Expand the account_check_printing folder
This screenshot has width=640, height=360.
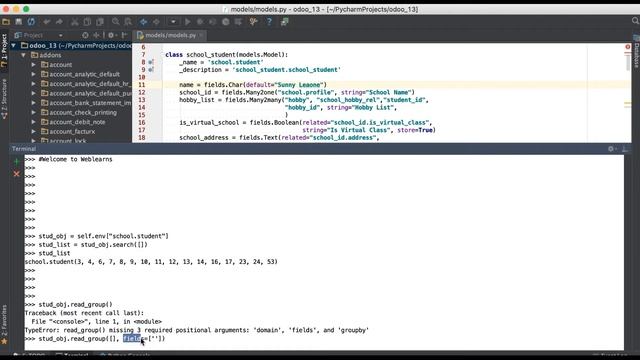point(34,112)
